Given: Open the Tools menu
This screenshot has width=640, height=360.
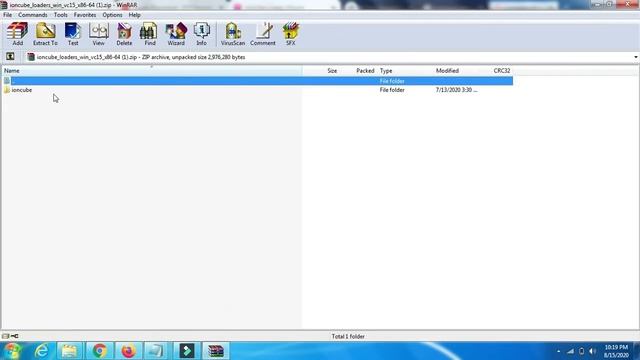Looking at the screenshot, I should click(60, 15).
